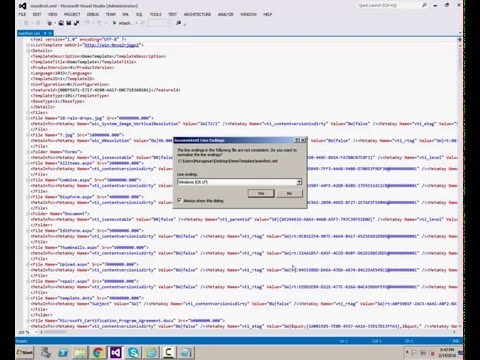Click the Start button on taskbar

(25, 352)
